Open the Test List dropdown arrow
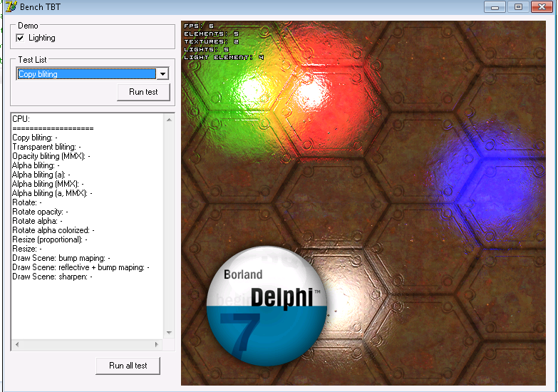 [162, 74]
